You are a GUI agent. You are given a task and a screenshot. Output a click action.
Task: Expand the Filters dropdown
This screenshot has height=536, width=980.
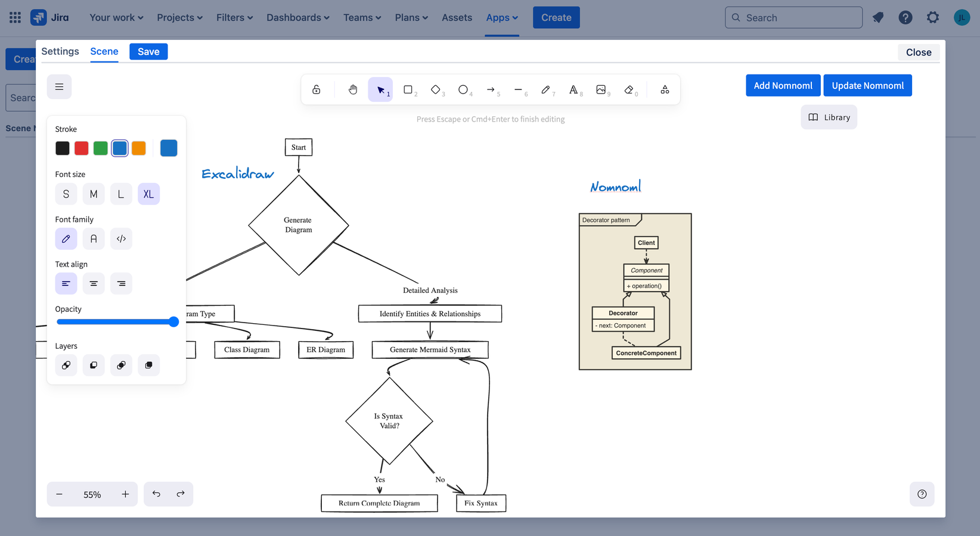tap(234, 17)
